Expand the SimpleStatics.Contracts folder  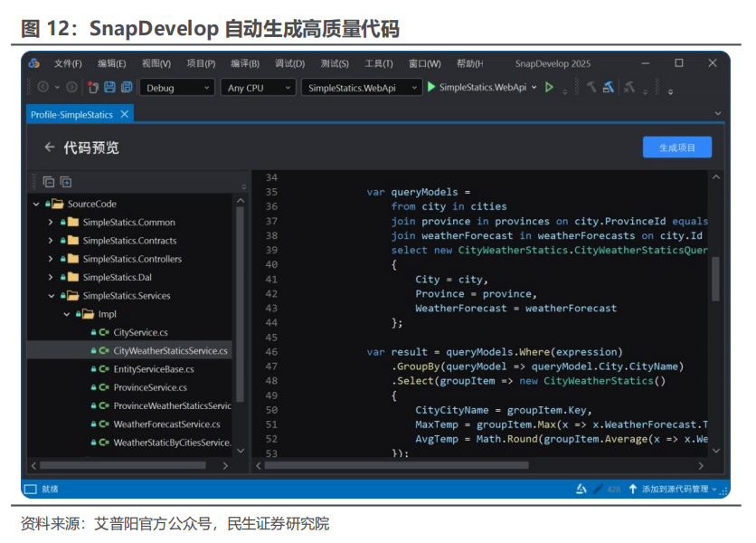point(51,241)
